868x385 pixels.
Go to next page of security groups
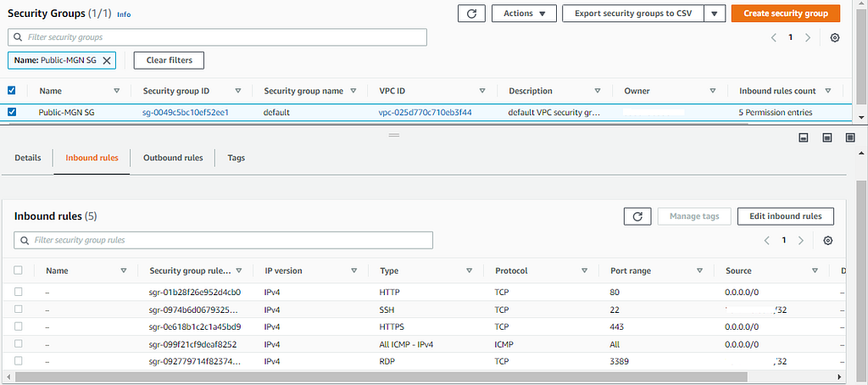pyautogui.click(x=808, y=37)
